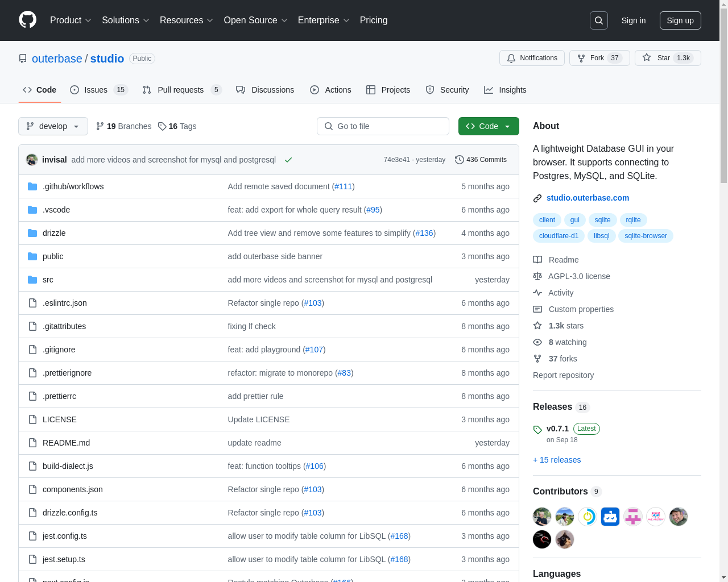Switch to the Pull requests tab

(x=181, y=90)
